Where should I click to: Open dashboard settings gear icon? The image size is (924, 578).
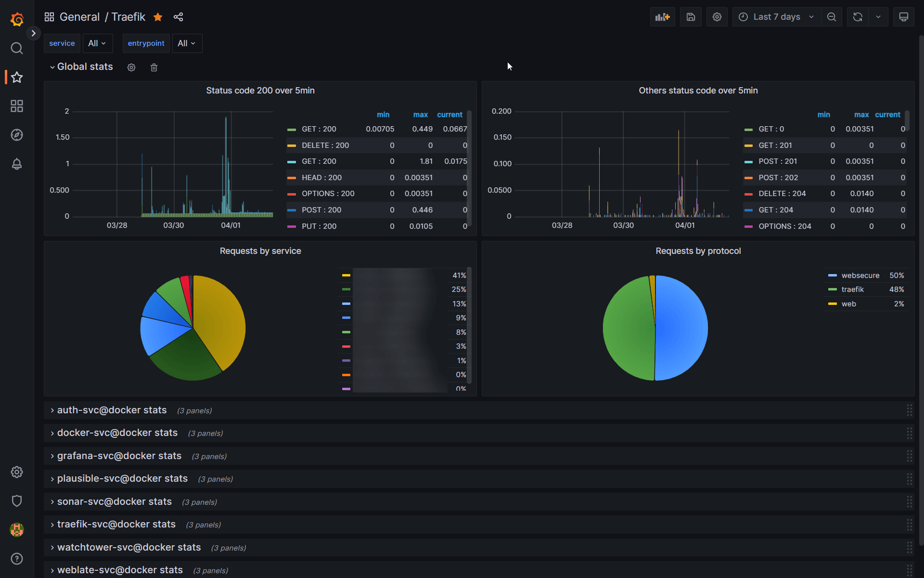coord(717,16)
